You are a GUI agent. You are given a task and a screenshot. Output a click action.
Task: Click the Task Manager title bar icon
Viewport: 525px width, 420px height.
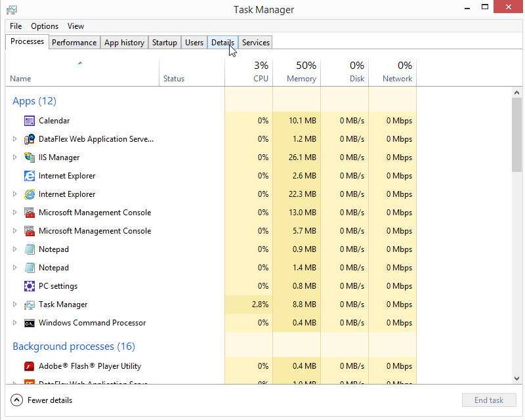tap(12, 10)
